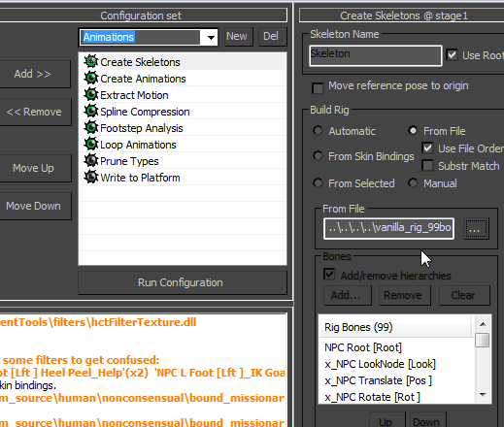Screen dimensions: 504x427
Task: Click the Extract Motion gear icon
Action: (91, 94)
